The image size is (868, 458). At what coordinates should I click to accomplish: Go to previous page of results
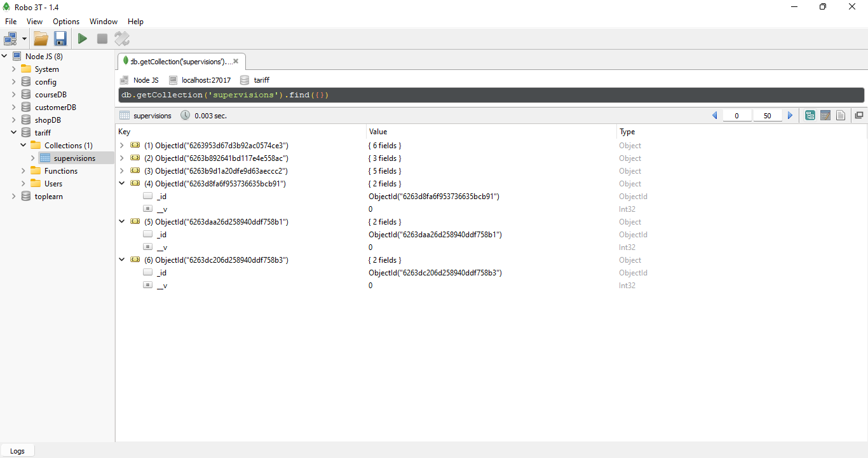[715, 116]
